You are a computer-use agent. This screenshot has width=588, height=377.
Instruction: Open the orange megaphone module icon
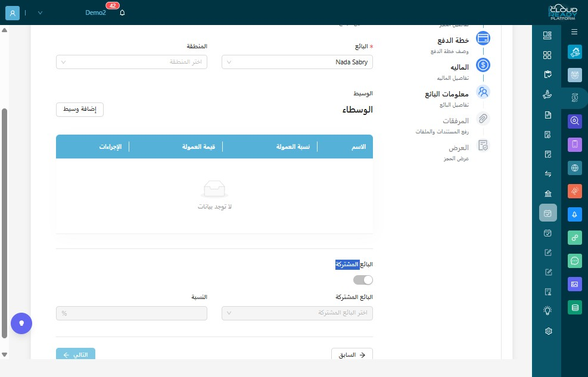pos(574,191)
